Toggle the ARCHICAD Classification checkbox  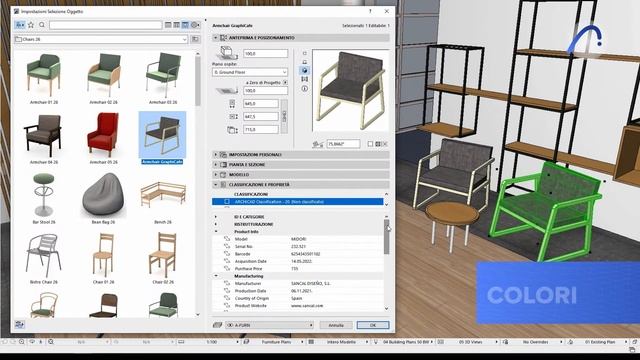227,202
